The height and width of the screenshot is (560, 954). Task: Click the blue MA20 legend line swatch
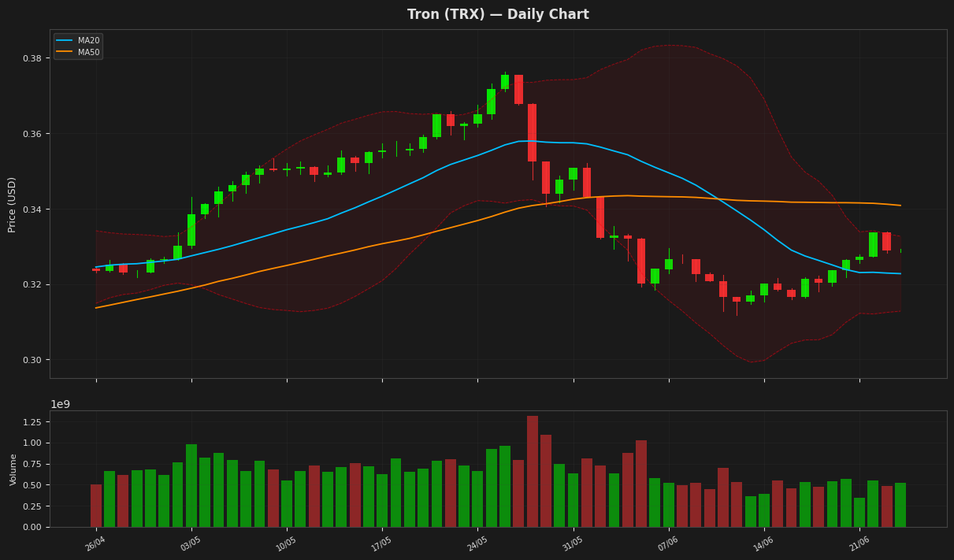click(x=65, y=40)
